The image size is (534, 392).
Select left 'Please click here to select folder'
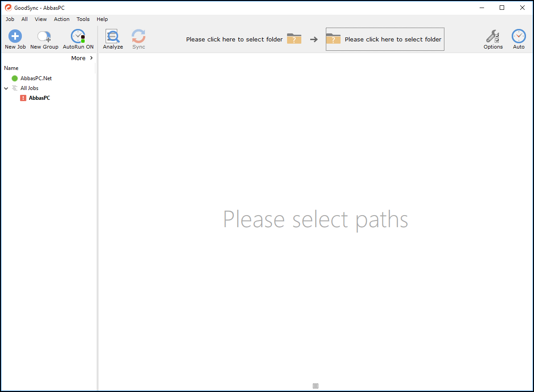point(234,40)
